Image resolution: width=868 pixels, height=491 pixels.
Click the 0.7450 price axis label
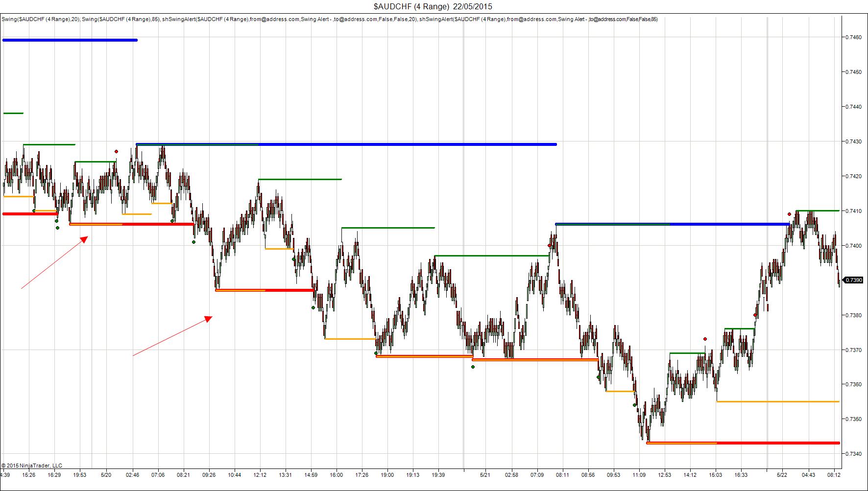tap(854, 72)
